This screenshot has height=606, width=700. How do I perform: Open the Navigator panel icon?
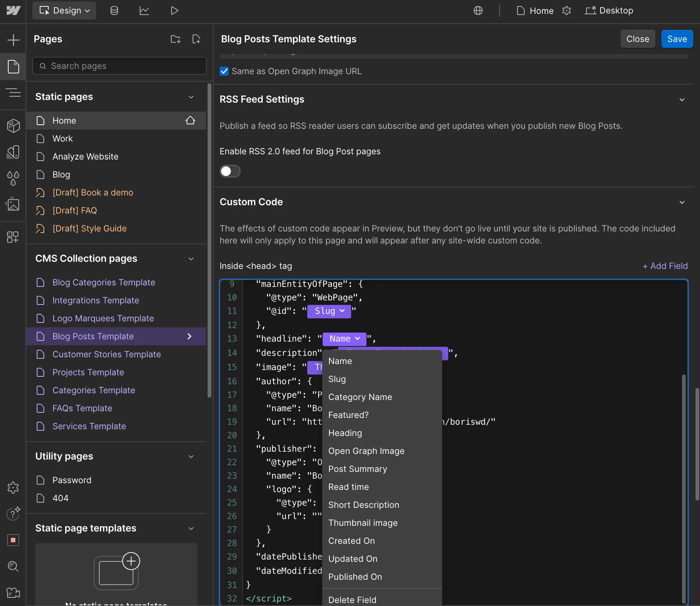coord(13,92)
